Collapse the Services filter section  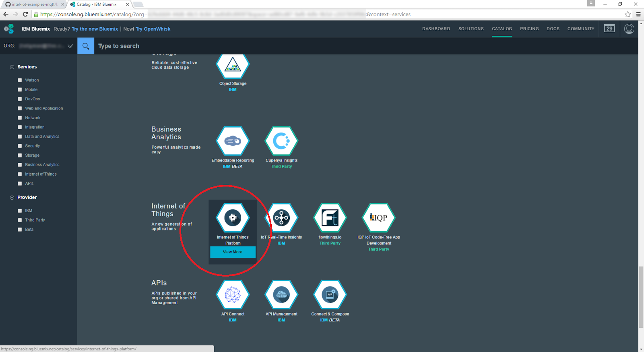click(12, 67)
